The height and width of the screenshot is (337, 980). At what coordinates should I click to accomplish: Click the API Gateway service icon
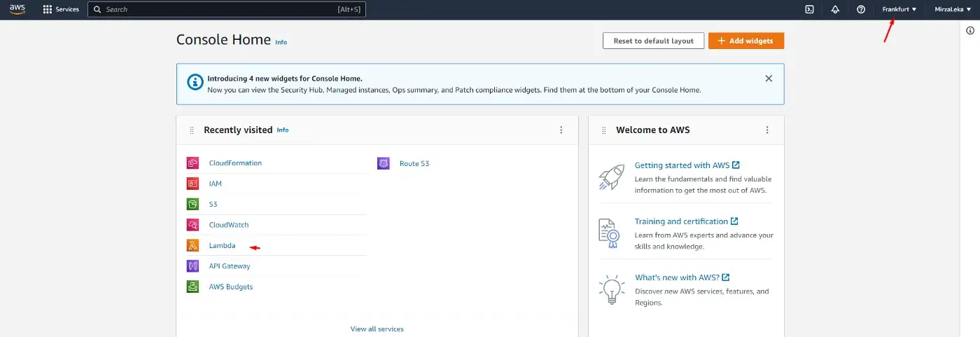point(192,266)
